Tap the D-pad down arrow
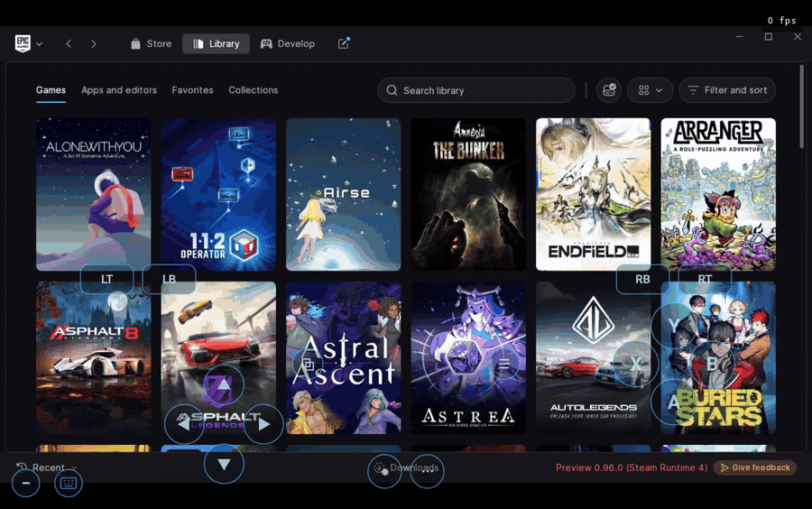Screen dimensions: 812x509 (x=224, y=464)
